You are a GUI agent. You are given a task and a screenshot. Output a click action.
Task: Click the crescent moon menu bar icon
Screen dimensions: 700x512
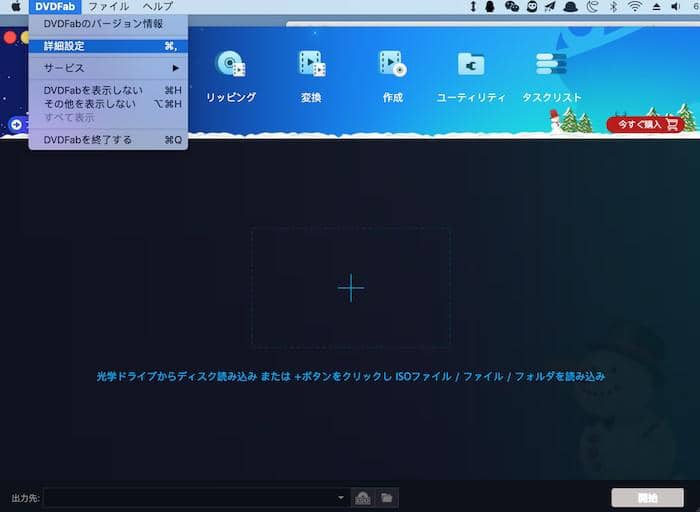pos(592,6)
